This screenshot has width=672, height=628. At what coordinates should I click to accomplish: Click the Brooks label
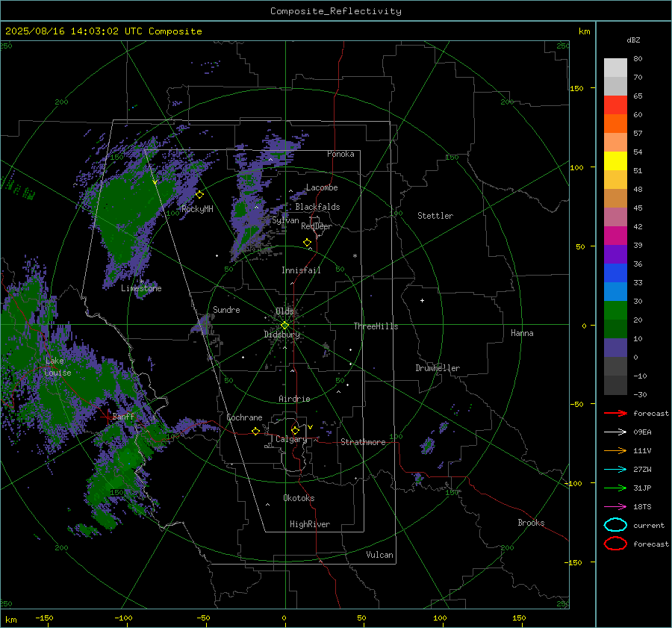pos(531,523)
